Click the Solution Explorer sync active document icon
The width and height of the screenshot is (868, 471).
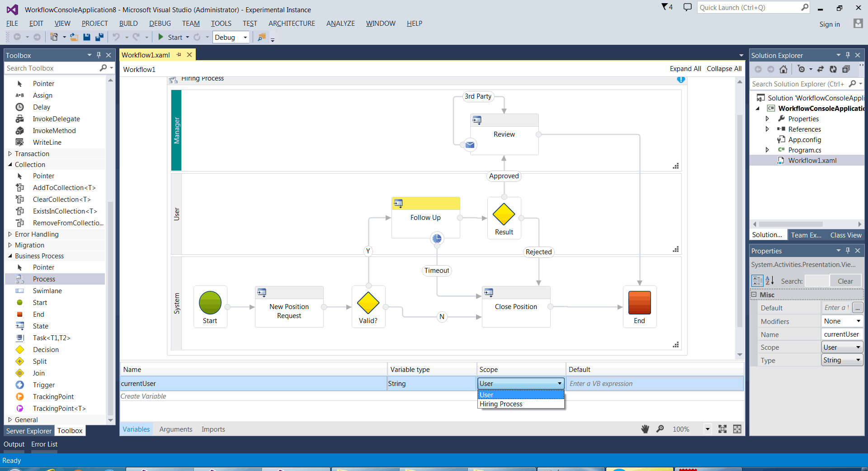pyautogui.click(x=821, y=69)
